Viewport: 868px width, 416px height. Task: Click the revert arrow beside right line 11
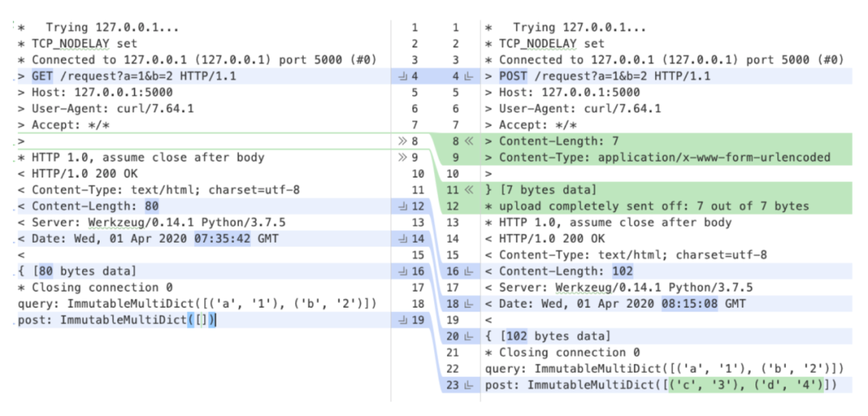[469, 190]
